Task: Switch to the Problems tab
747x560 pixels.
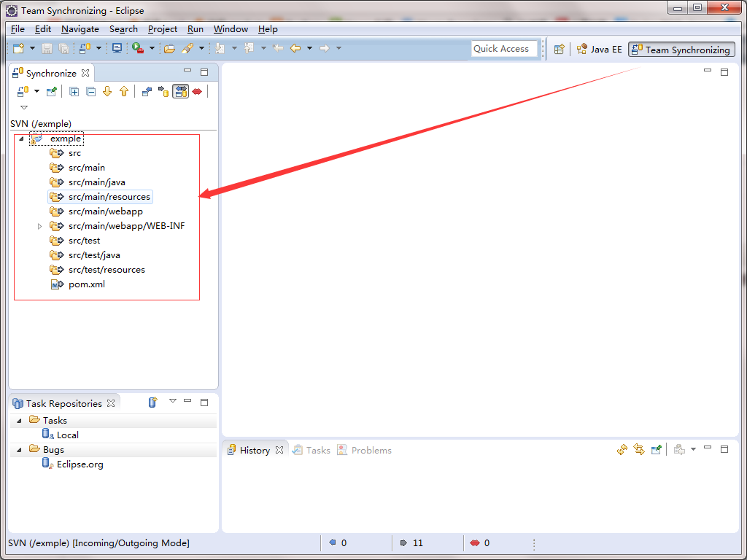Action: coord(365,450)
